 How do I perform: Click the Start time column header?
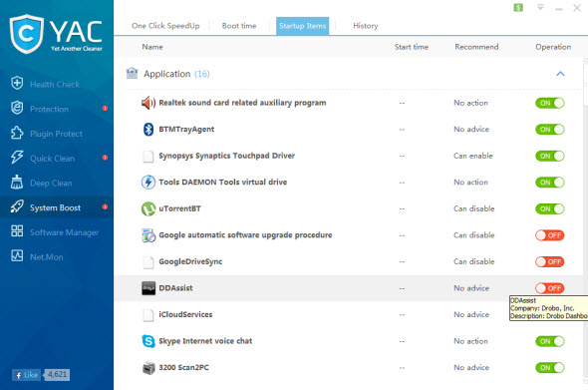pos(412,47)
